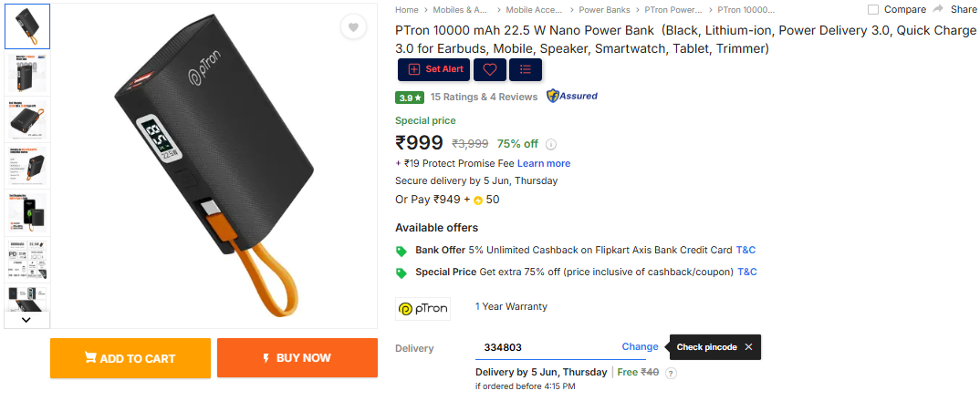Click the pTron brand logo

click(422, 309)
